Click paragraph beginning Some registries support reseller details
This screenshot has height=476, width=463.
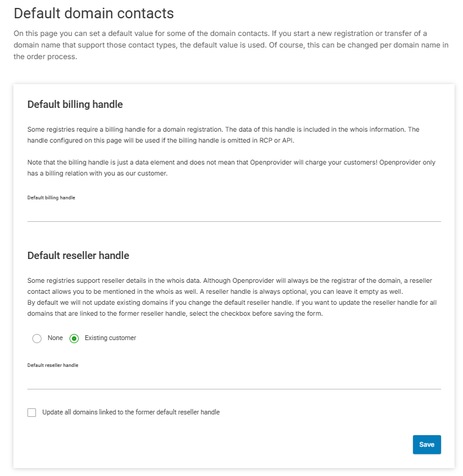pos(230,286)
